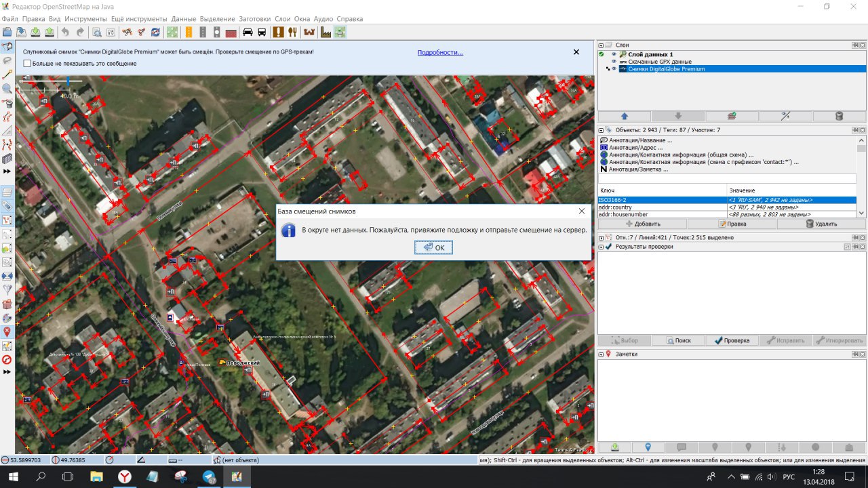
Task: Toggle the tags panel side button
Action: click(7, 205)
